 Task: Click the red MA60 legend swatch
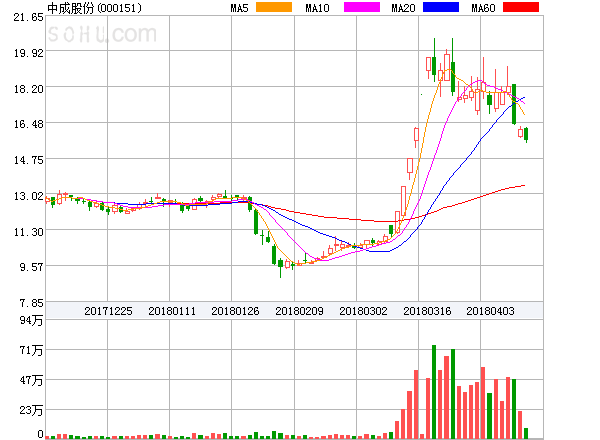(521, 7)
